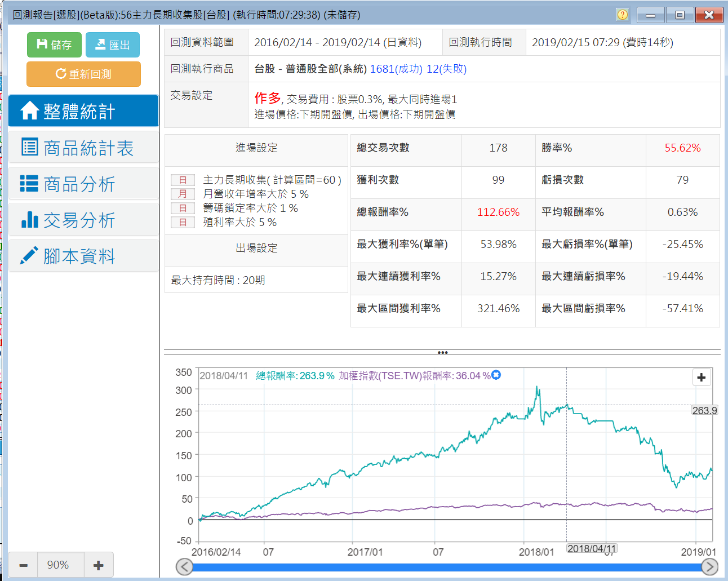Click the 日 tag beside 主力長期收集
Image resolution: width=728 pixels, height=581 pixels.
pyautogui.click(x=183, y=180)
